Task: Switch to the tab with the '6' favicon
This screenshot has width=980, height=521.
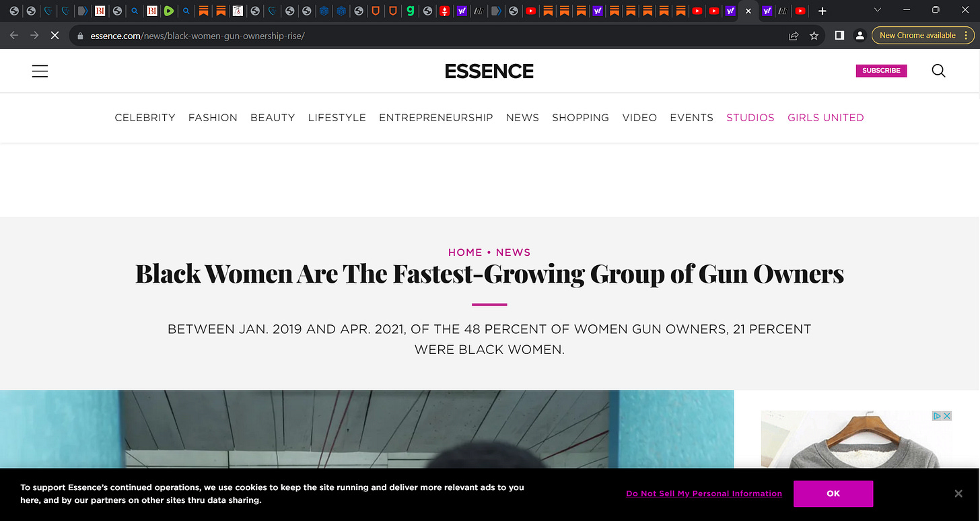Action: tap(238, 11)
